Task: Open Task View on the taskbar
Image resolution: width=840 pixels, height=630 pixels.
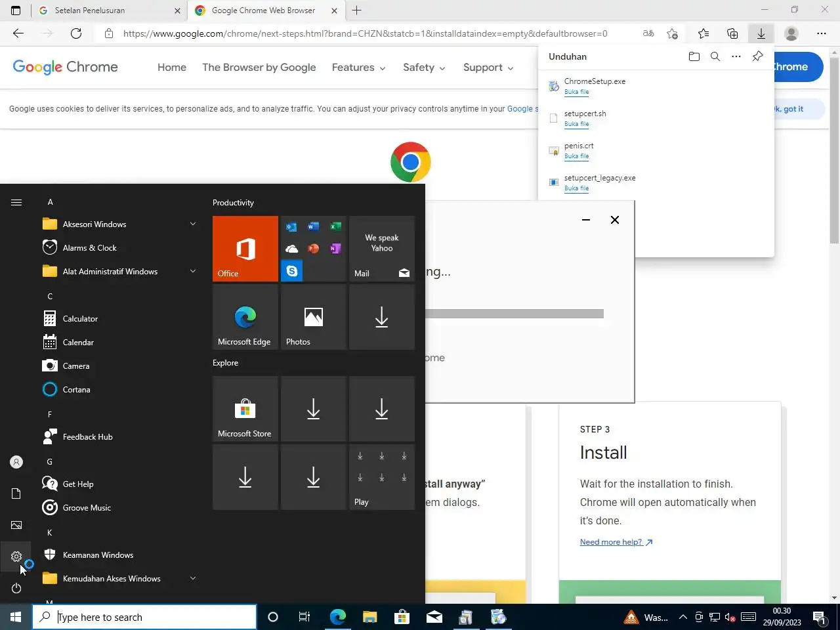Action: 304,617
